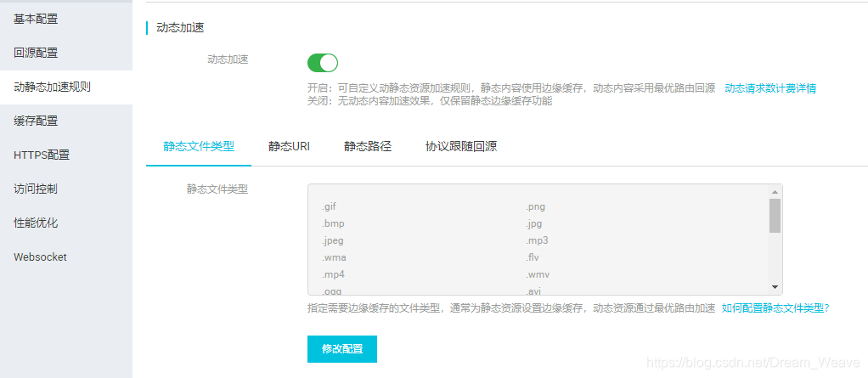This screenshot has width=868, height=378.
Task: Open 缓存配置 in the sidebar
Action: pos(36,121)
